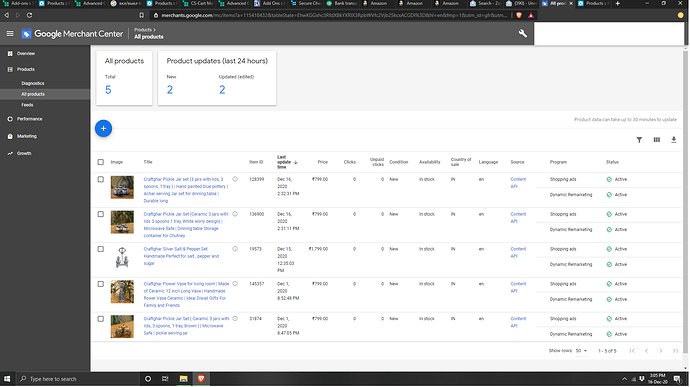Go to the next page arrow
Image resolution: width=690 pixels, height=387 pixels.
[x=661, y=351]
